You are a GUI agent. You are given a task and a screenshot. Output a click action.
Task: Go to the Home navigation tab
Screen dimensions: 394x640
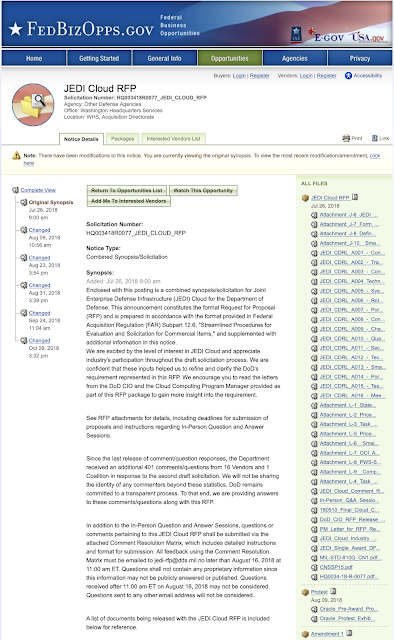tap(34, 58)
